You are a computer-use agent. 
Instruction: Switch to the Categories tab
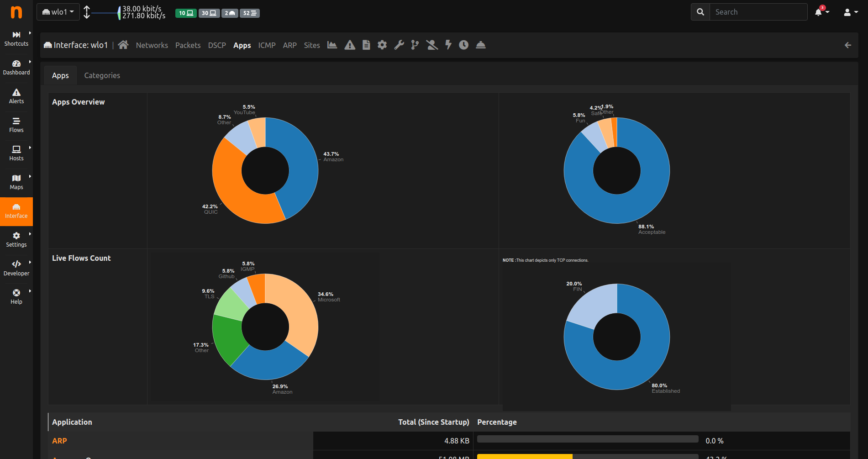pos(102,75)
